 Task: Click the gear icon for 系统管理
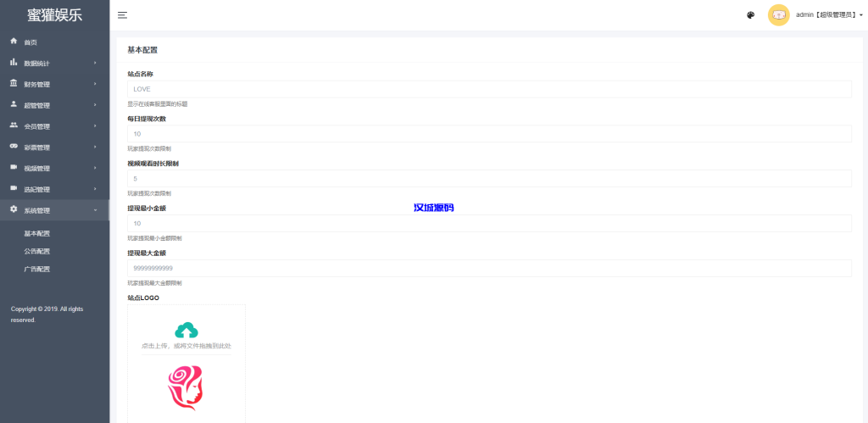[x=14, y=209]
